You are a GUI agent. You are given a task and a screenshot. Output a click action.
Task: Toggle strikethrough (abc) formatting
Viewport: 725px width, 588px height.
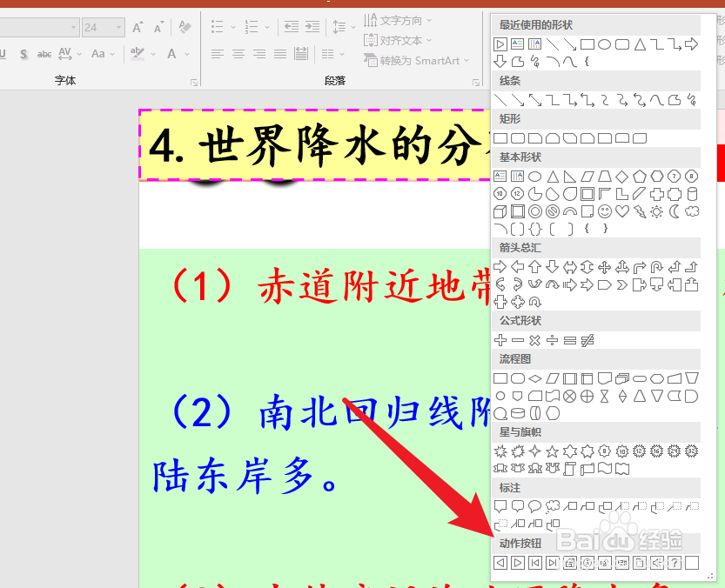click(44, 54)
